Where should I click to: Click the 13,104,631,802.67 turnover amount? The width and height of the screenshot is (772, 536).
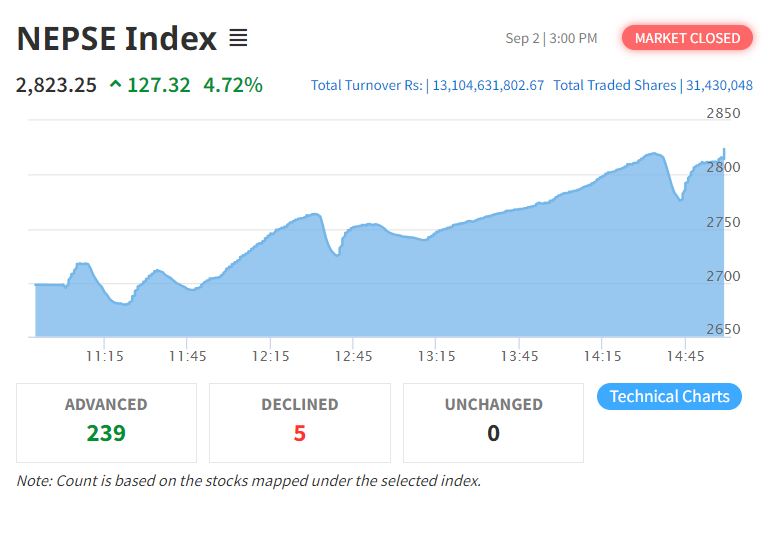tap(488, 86)
